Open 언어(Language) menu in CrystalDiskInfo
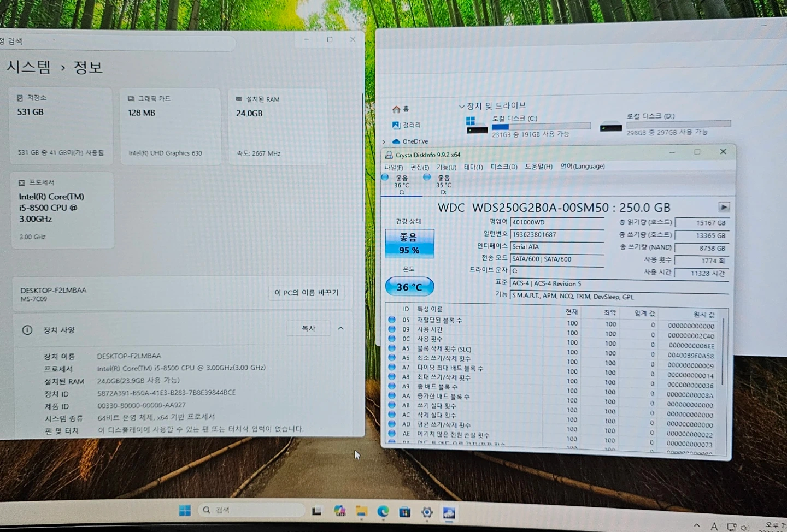This screenshot has width=787, height=532. pyautogui.click(x=583, y=166)
